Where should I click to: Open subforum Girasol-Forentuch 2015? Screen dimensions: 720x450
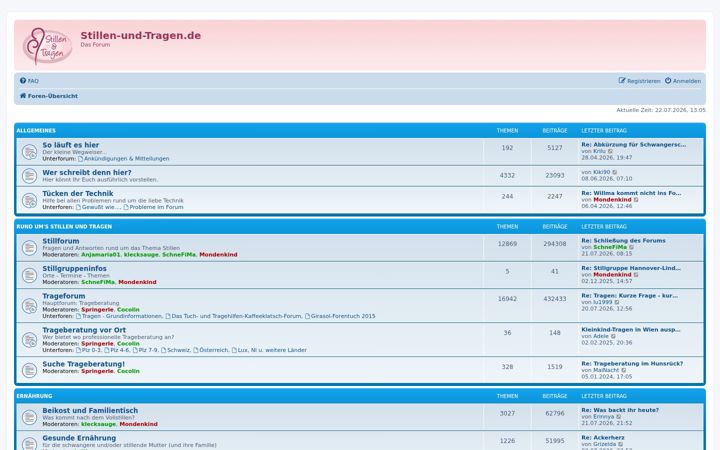coord(340,316)
